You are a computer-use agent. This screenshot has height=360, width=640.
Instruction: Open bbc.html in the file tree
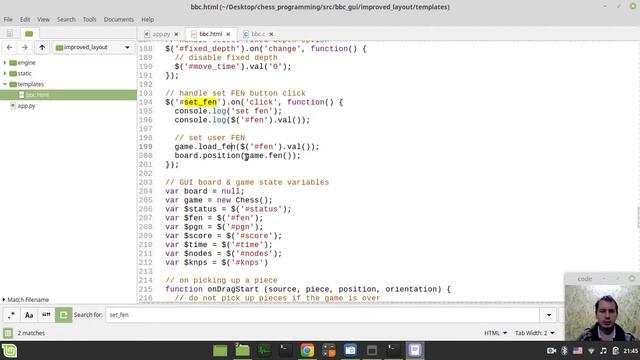(68, 95)
